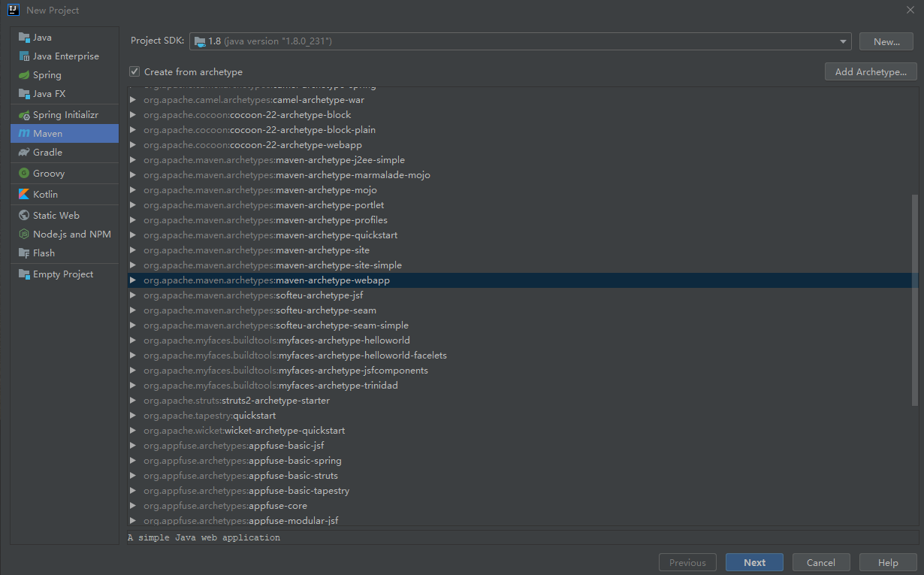Click the Gradle elephant icon
This screenshot has width=924, height=575.
[x=24, y=153]
